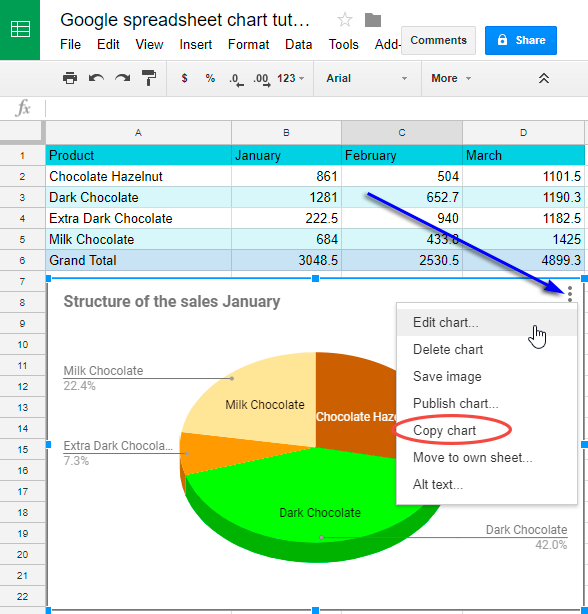The image size is (588, 614).
Task: Select column C header
Action: [402, 133]
